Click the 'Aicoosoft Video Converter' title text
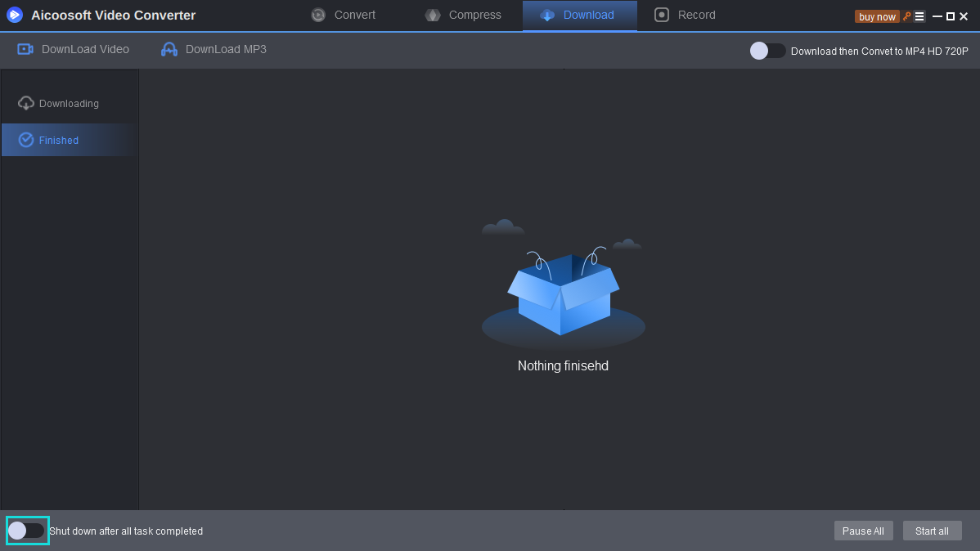Screen dimensions: 980x551 point(113,15)
